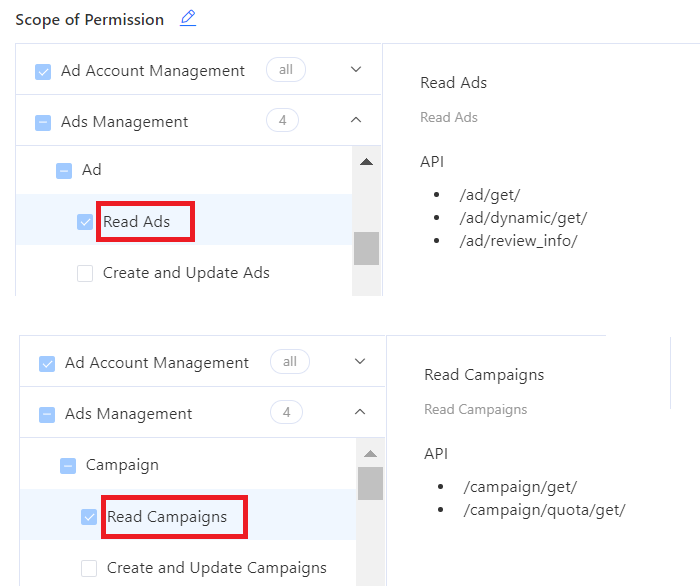The image size is (700, 586).
Task: Enable the Create and Update Campaigns checkbox
Action: [89, 568]
